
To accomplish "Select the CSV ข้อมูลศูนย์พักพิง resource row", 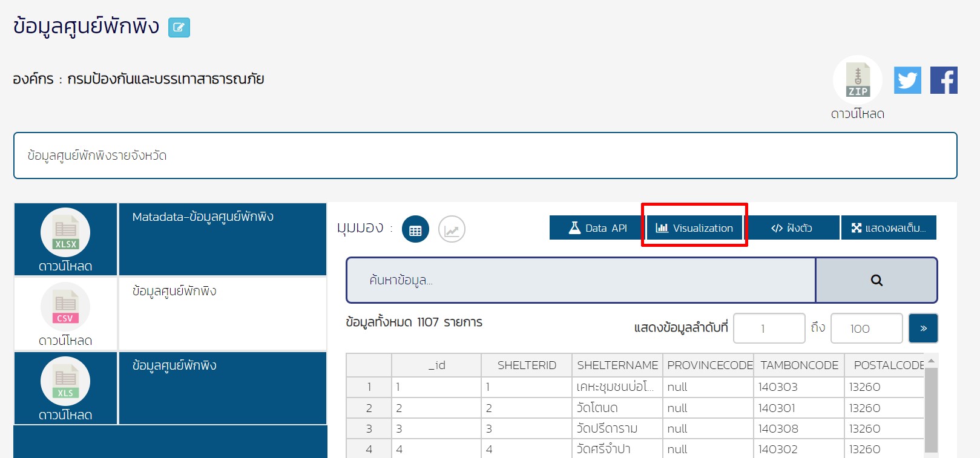I will pos(223,313).
